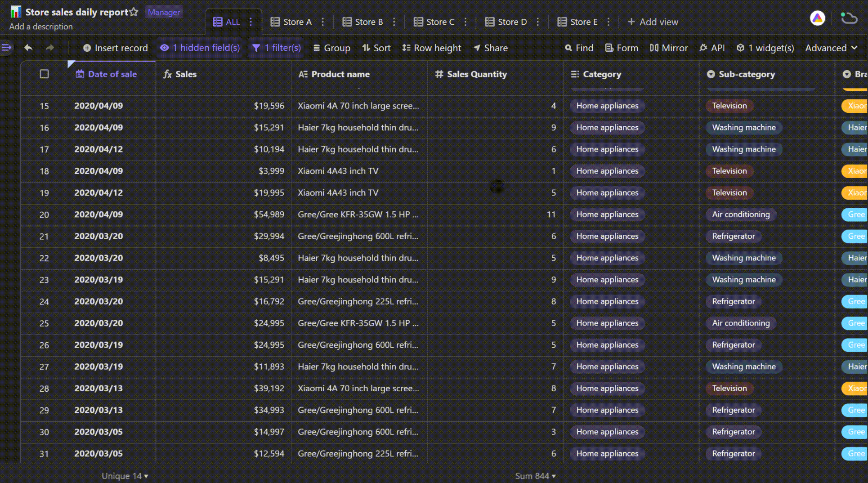Share the current view

click(x=491, y=48)
